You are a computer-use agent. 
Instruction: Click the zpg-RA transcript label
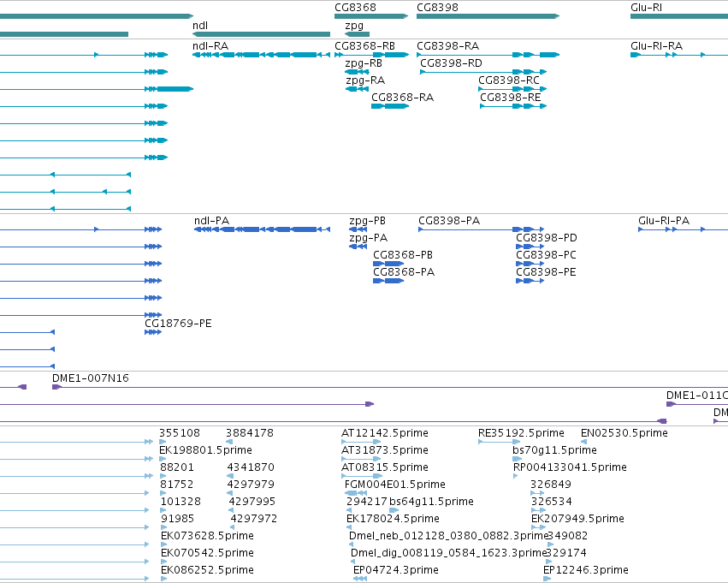pyautogui.click(x=365, y=80)
